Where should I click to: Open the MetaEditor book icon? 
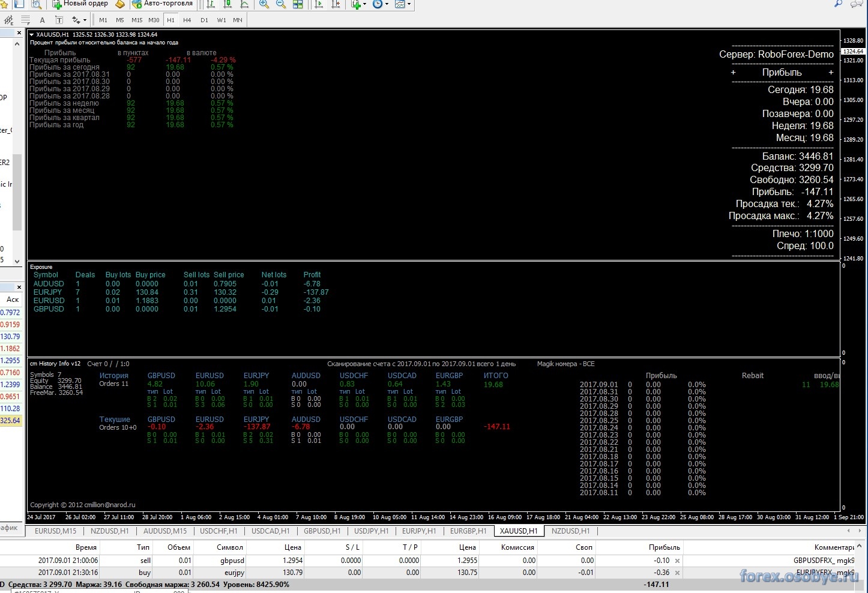pos(120,4)
